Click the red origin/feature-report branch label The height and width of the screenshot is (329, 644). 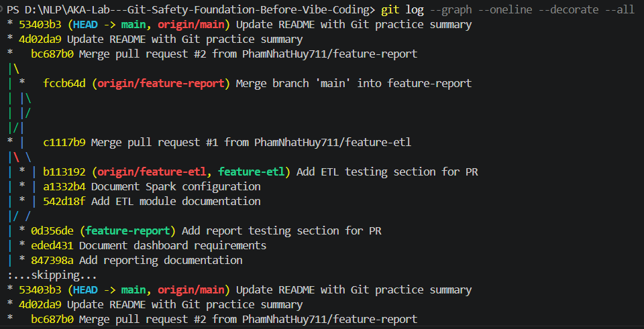click(x=161, y=84)
